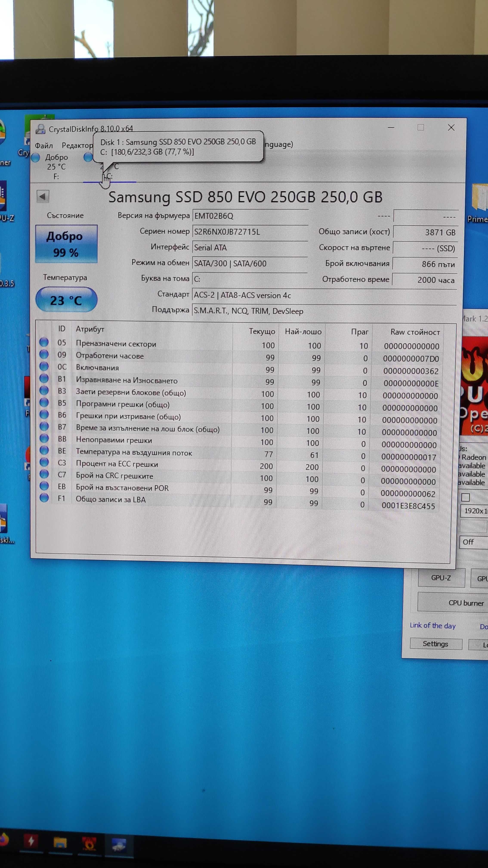Open the Редактор menu
Viewport: 488px width, 868px height.
click(77, 146)
